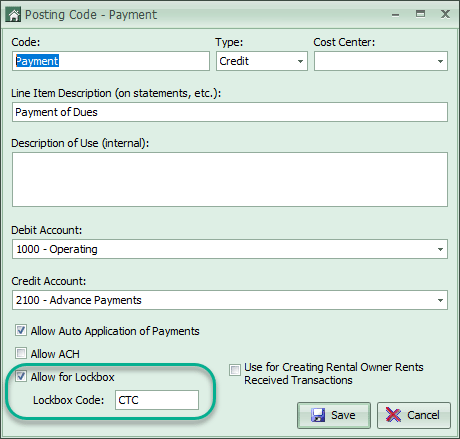
Task: Maximize the Posting Code window
Action: tap(420, 14)
